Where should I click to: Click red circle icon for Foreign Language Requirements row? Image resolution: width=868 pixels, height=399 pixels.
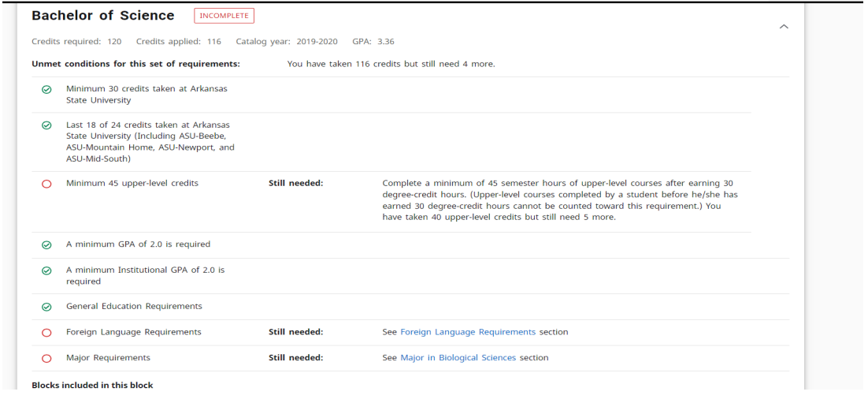(x=46, y=333)
